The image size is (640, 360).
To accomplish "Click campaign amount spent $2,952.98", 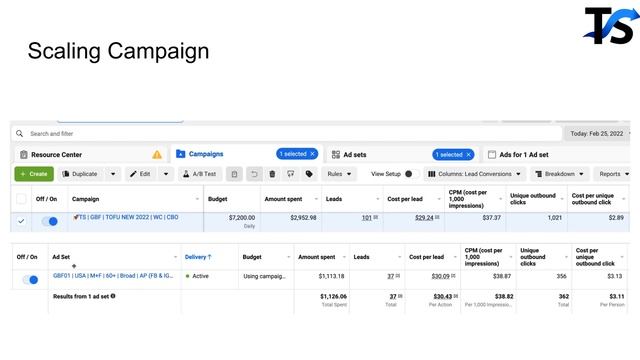I will pos(303,218).
